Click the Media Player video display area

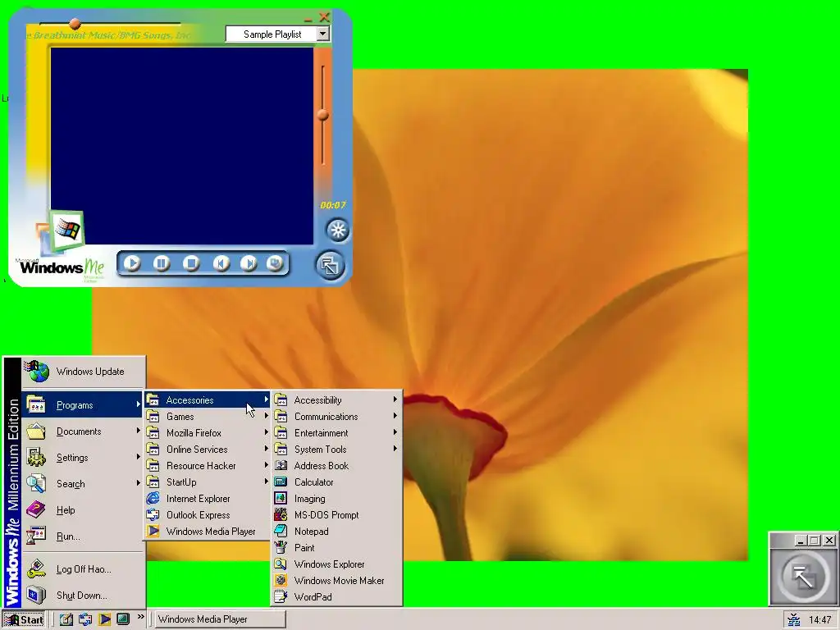[182, 146]
